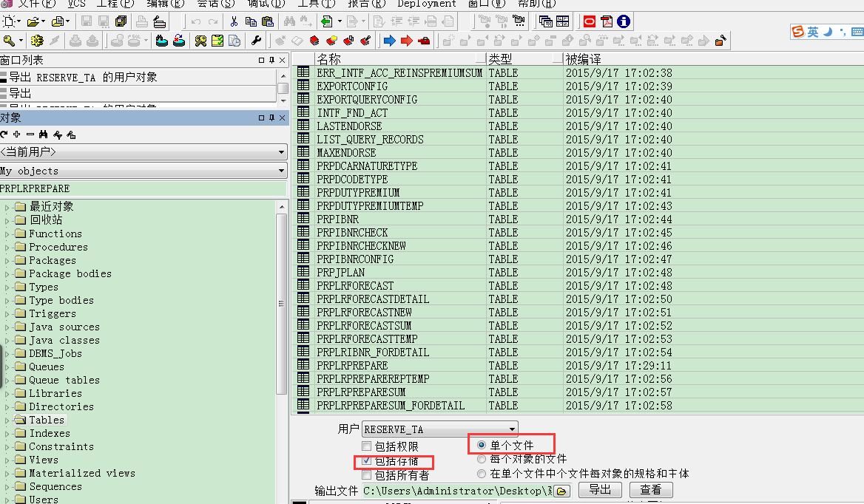Viewport: 864px width, 504px height.
Task: Open the 会话(S) menu
Action: [x=216, y=4]
